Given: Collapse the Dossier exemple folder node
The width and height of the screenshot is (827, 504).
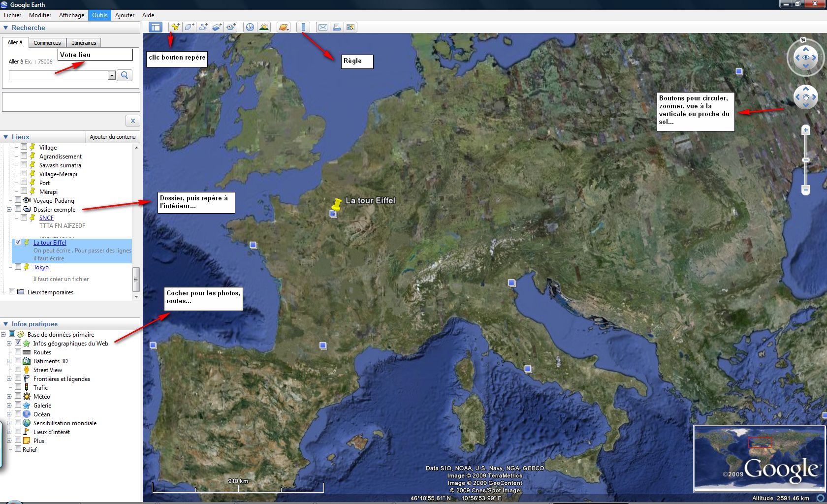Looking at the screenshot, I should [x=9, y=209].
